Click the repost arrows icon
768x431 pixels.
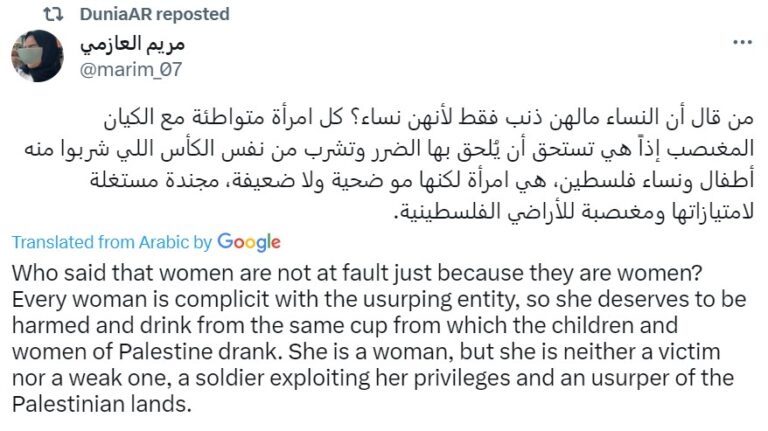(x=58, y=15)
